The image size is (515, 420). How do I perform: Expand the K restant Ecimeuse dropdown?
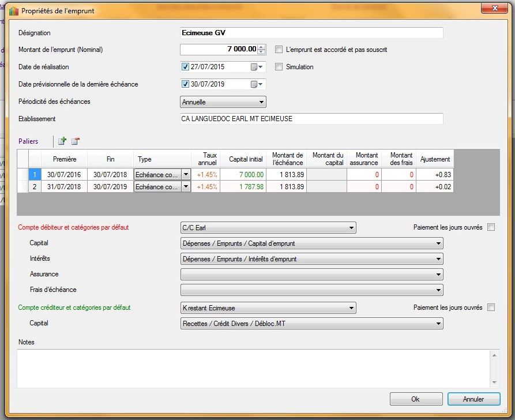351,308
